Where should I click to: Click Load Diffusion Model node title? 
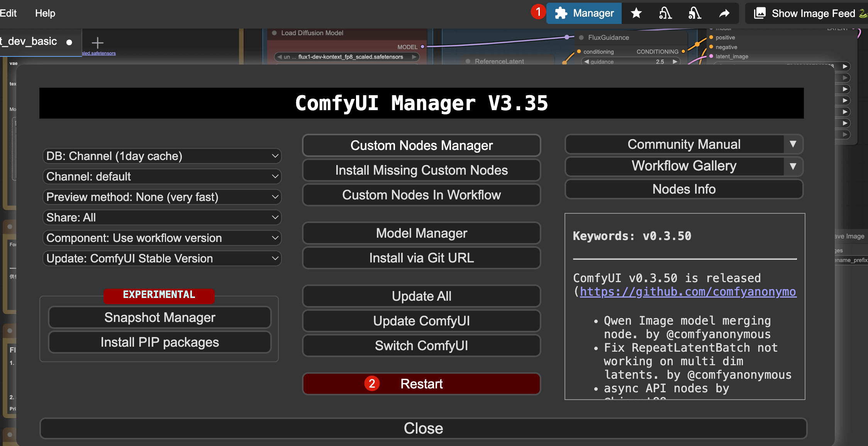click(312, 33)
